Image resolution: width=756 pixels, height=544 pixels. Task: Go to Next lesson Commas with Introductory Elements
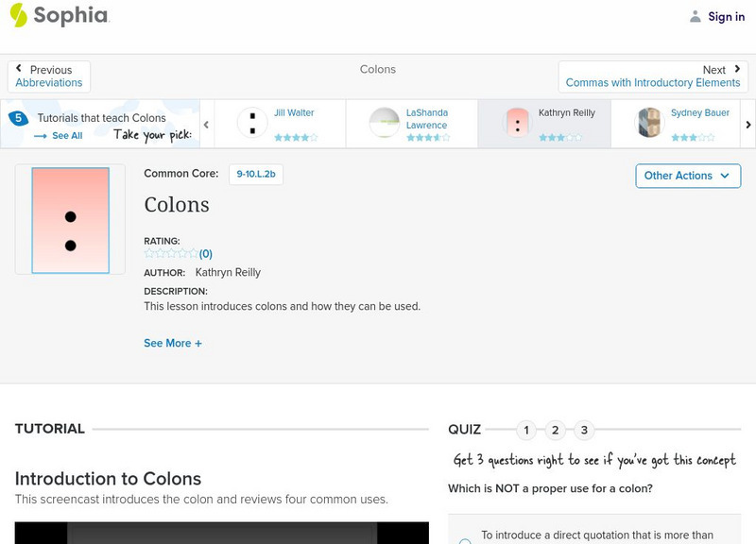[x=653, y=76]
